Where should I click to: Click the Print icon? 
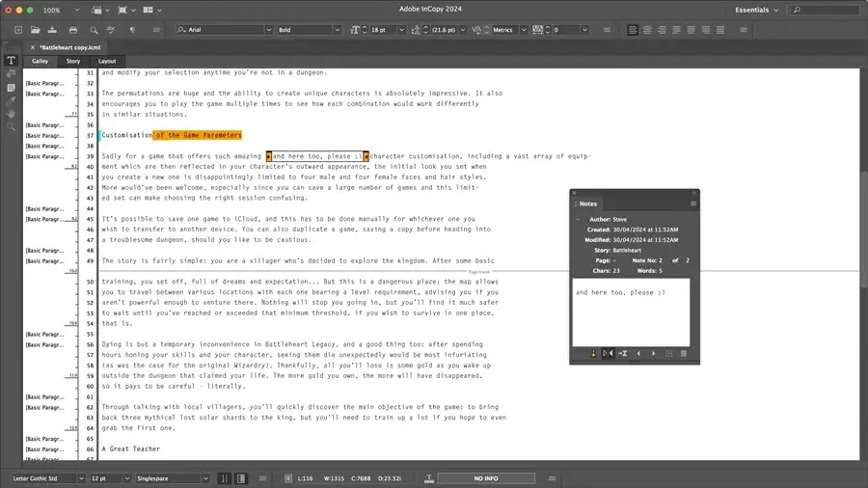point(73,30)
